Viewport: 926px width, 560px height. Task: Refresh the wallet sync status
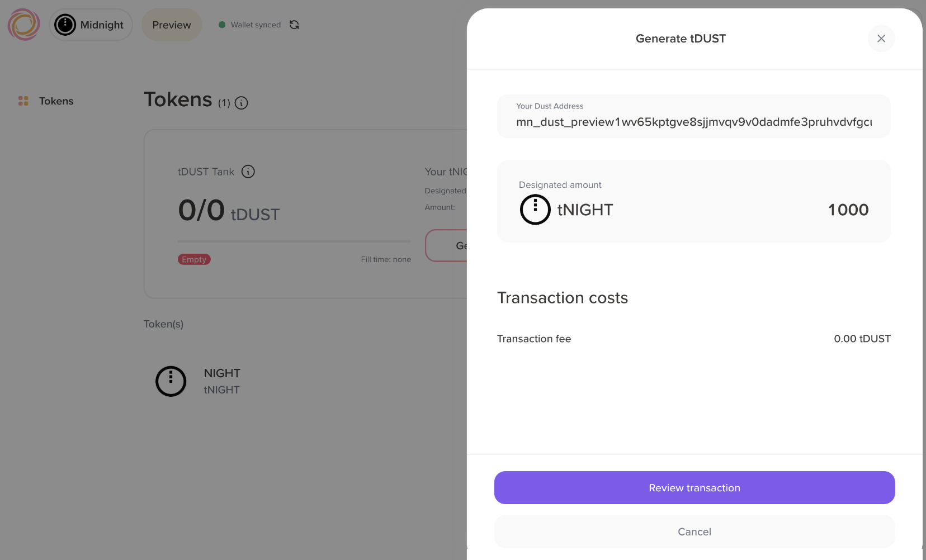(x=295, y=25)
